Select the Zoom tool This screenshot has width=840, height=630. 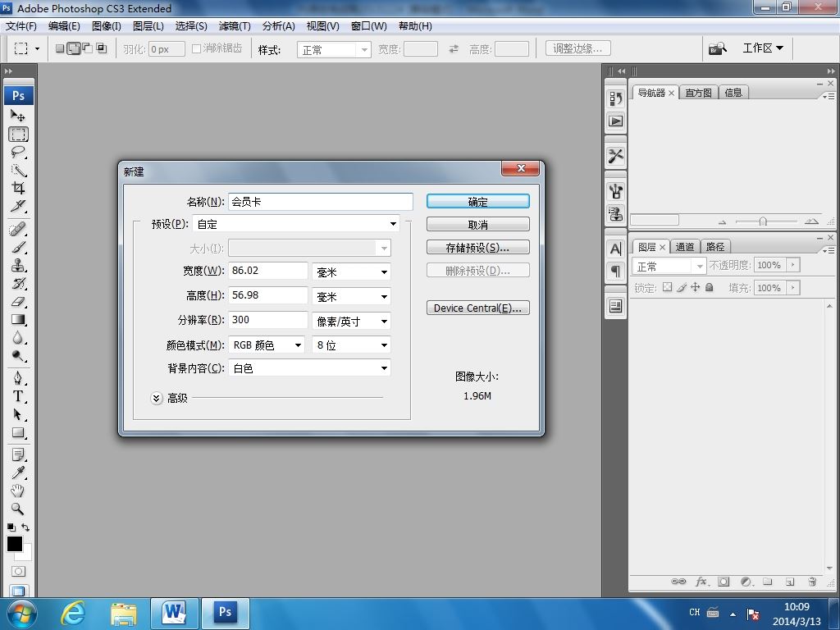[x=18, y=509]
